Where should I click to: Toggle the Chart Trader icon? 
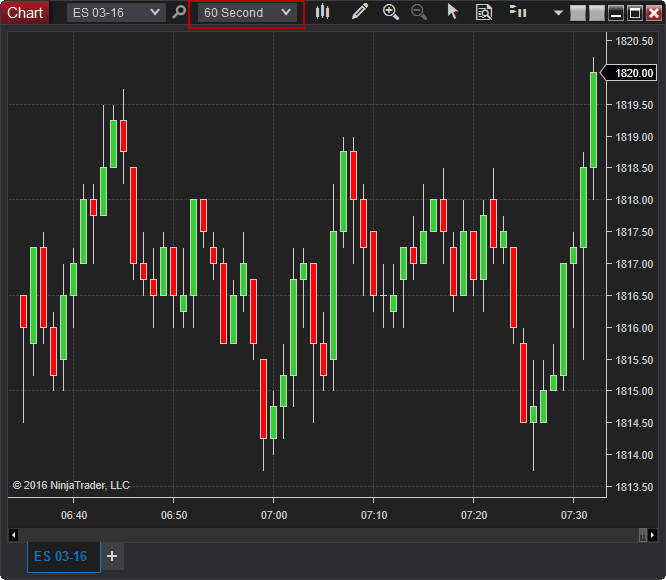click(518, 11)
